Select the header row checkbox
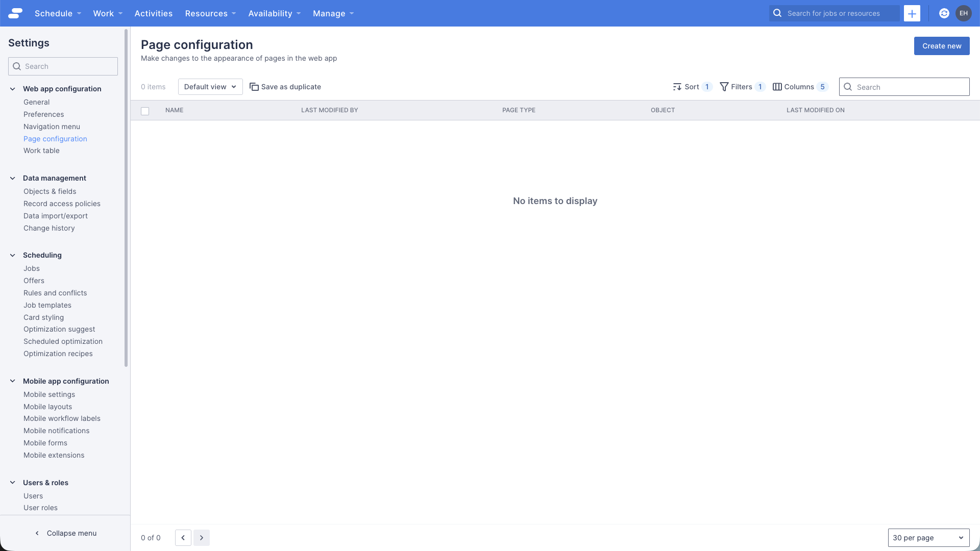 click(x=145, y=111)
